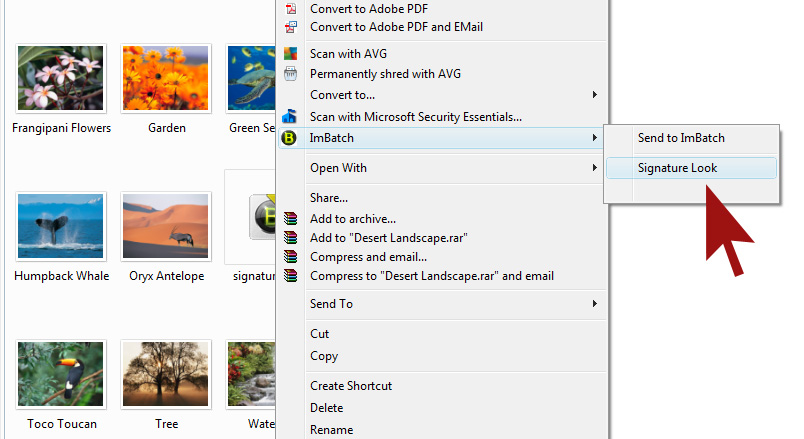Image resolution: width=804 pixels, height=439 pixels.
Task: Select the Oryx Antelope image thumbnail
Action: click(x=166, y=226)
